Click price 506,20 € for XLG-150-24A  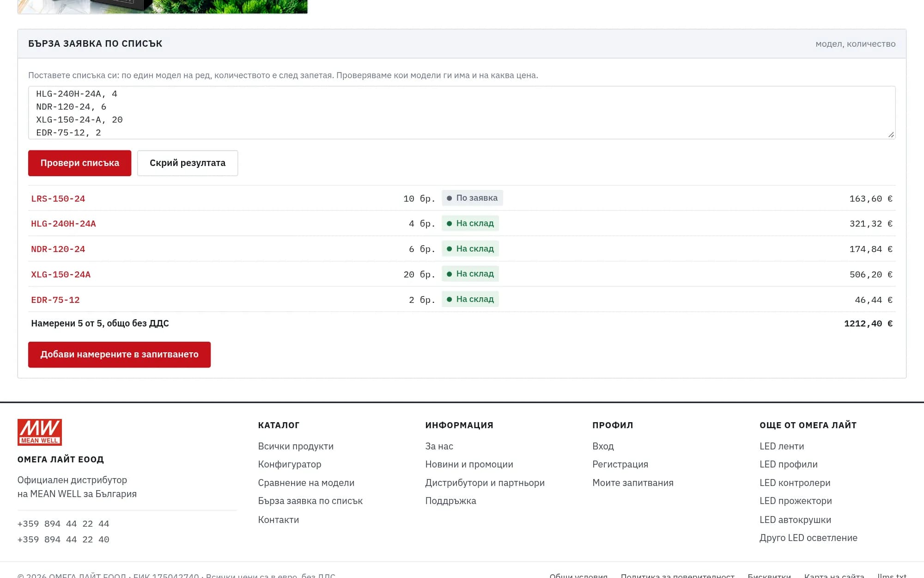click(871, 275)
